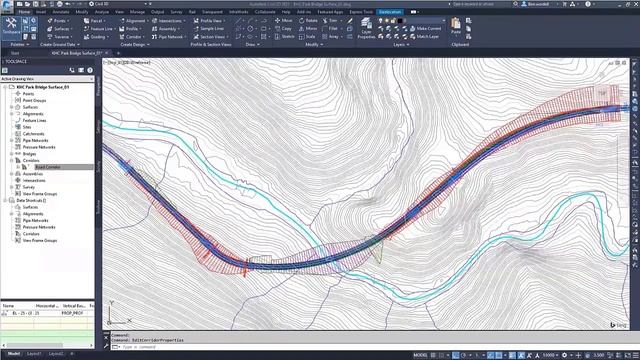Select Pressure Networks under drawing
This screenshot has height=360, width=640.
pos(39,147)
